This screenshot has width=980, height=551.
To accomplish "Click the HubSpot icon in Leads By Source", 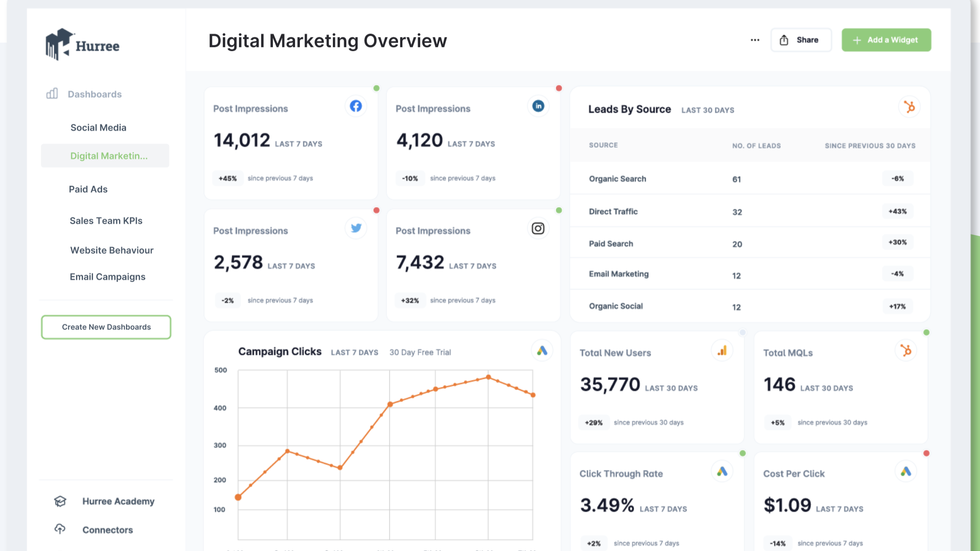I will (x=909, y=107).
